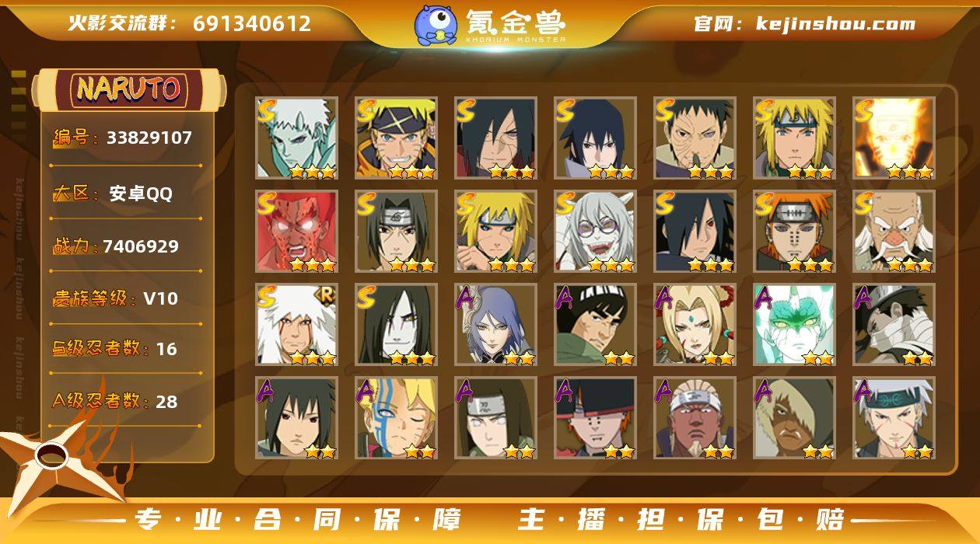
Task: Choose the bald bearded old man S-rank portrait
Action: click(894, 231)
